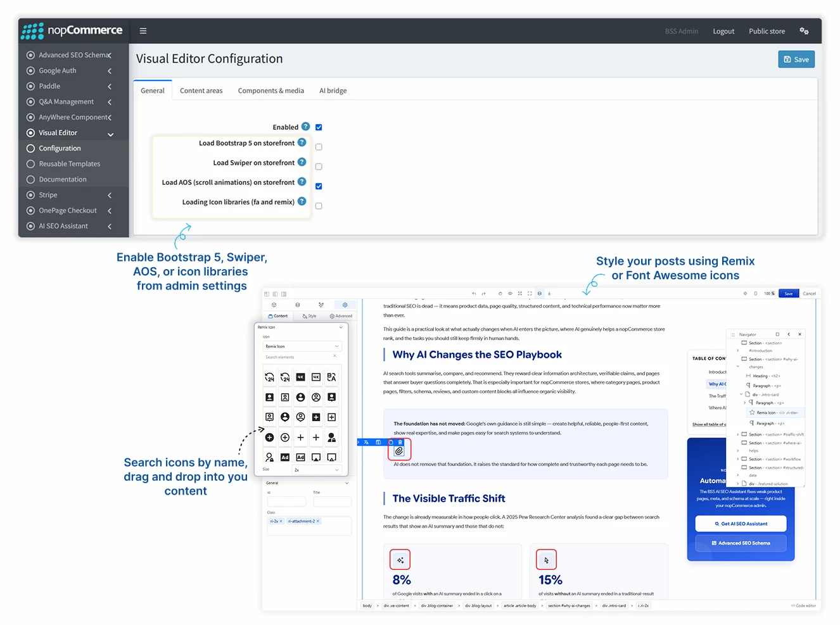
Task: Click the fullscreen icon in editor toolbar
Action: [x=530, y=294]
